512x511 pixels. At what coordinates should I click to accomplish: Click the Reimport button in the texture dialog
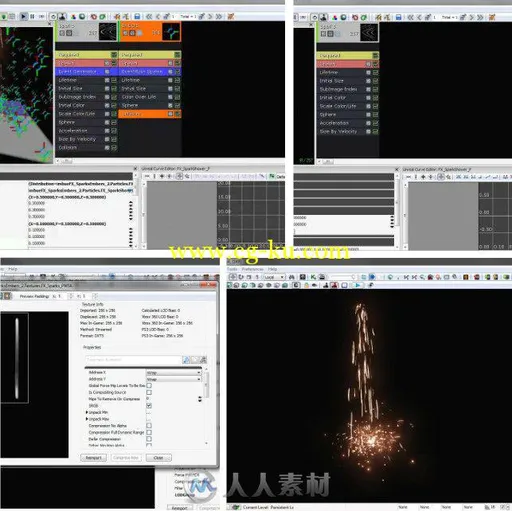pyautogui.click(x=94, y=458)
